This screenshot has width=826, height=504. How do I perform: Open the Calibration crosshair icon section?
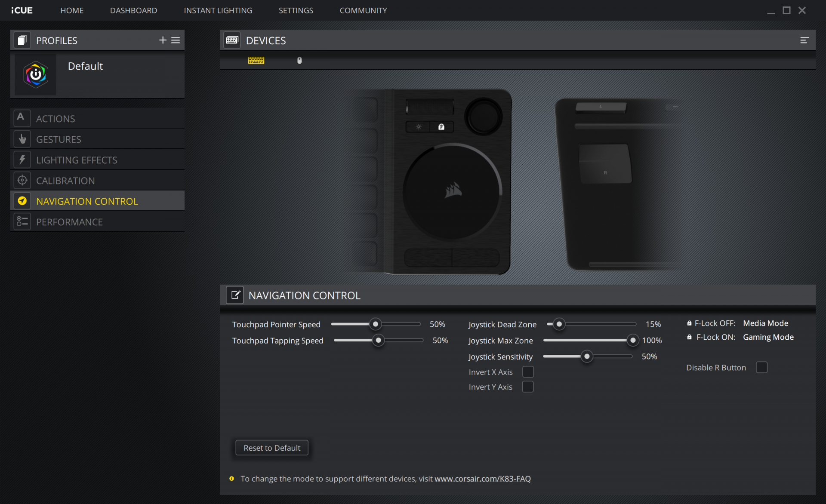click(x=22, y=181)
